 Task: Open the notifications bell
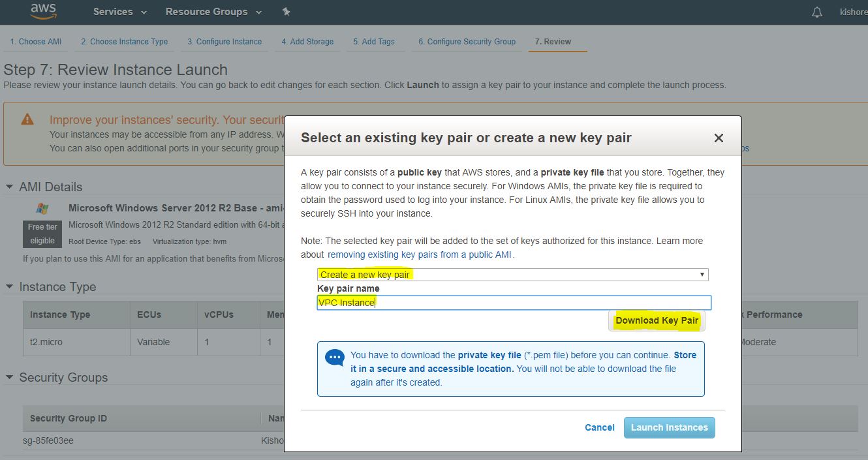[816, 12]
